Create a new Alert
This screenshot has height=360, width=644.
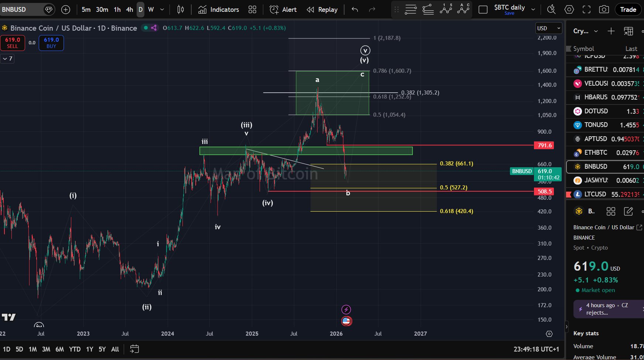pos(283,10)
